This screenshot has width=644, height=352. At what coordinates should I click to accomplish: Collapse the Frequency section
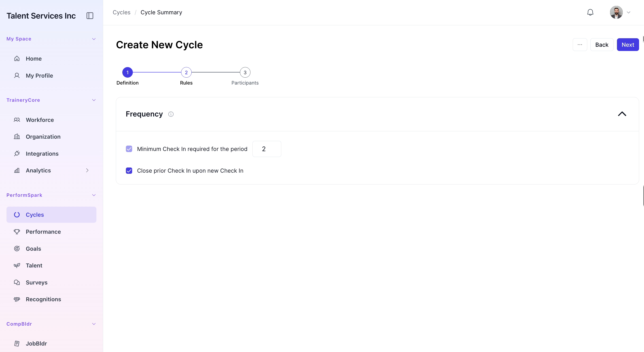click(622, 114)
